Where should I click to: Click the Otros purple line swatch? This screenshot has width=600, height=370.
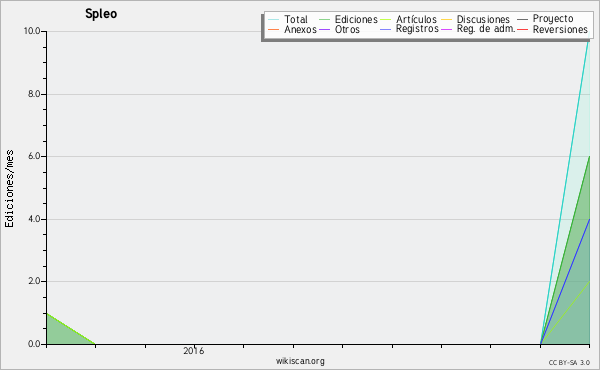(324, 29)
